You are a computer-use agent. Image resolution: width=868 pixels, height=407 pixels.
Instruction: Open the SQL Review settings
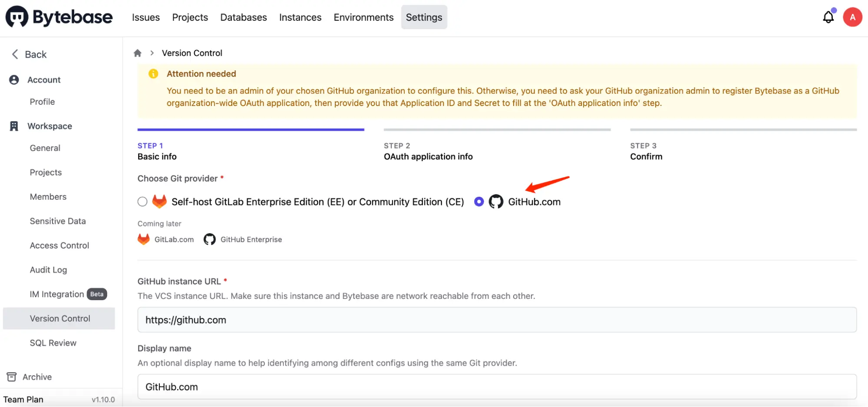click(x=53, y=343)
